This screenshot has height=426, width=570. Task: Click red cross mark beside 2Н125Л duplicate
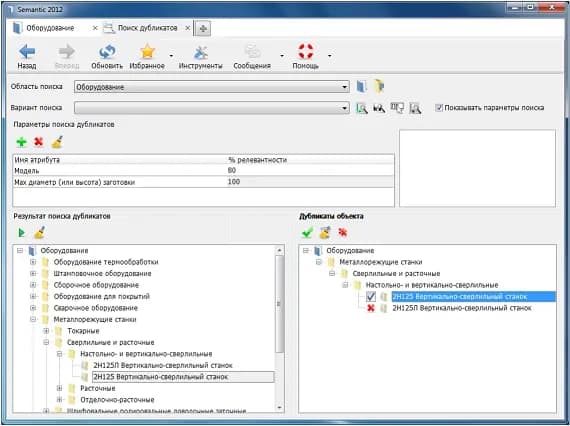(x=371, y=308)
